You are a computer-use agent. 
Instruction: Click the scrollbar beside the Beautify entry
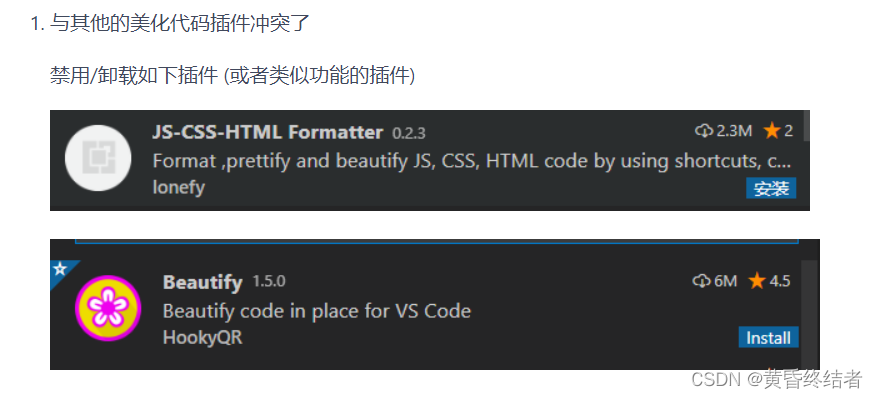[x=810, y=313]
